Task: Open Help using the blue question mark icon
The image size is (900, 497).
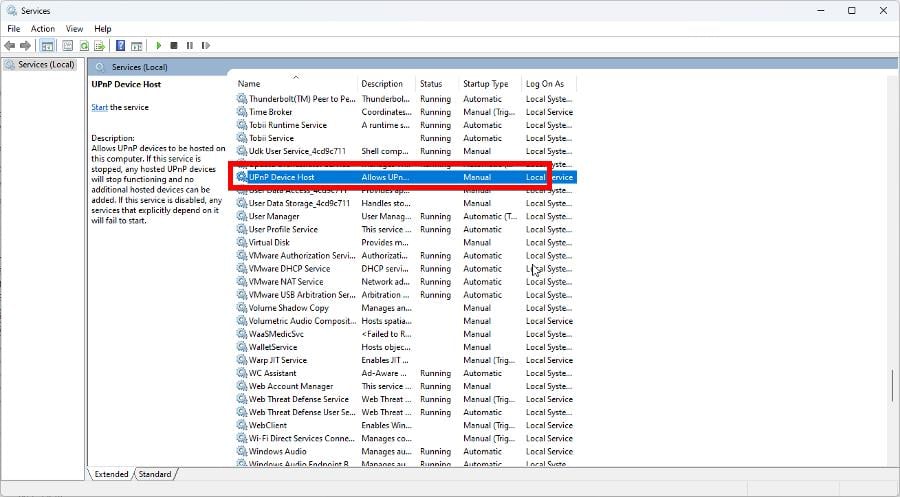Action: 121,45
